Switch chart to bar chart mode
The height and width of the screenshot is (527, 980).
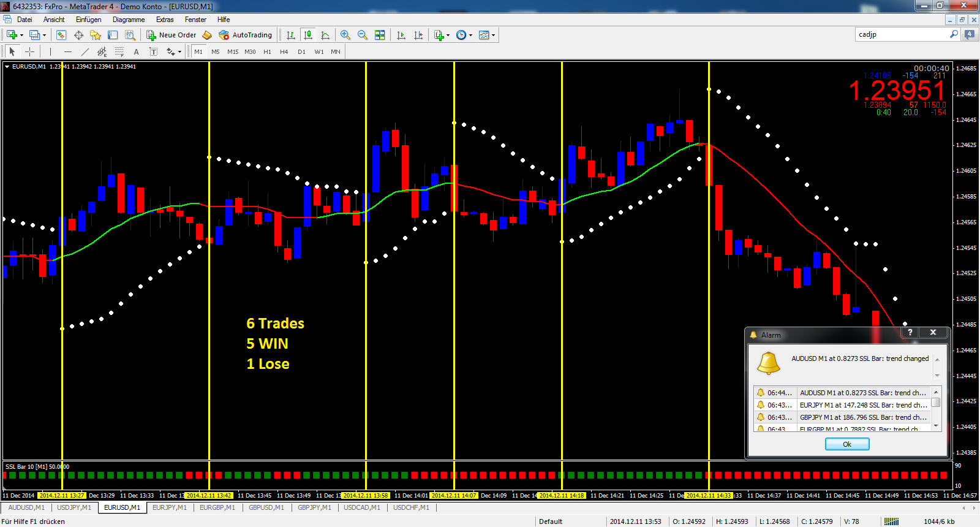(291, 35)
